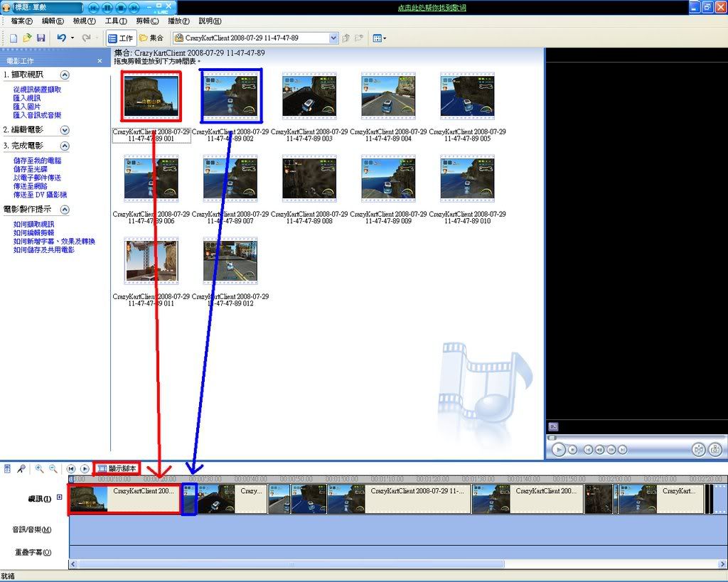This screenshot has height=582, width=728.
Task: Expand the 2. 編輯電影 section chevron
Action: click(x=65, y=130)
